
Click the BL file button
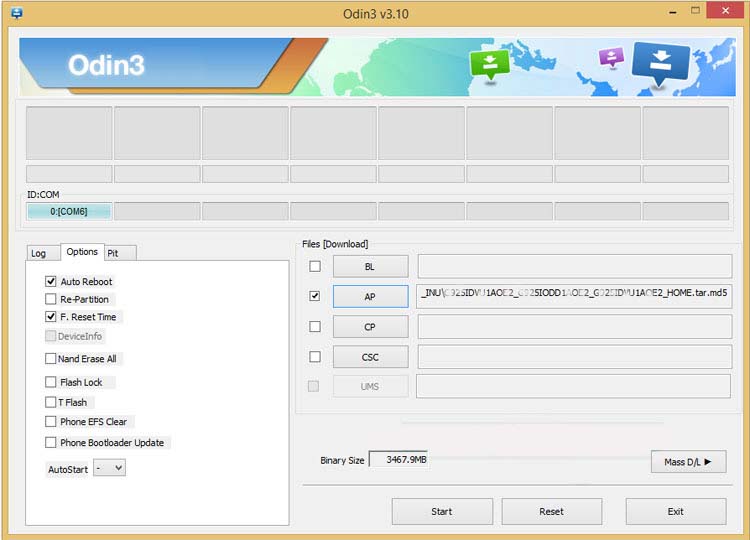[371, 266]
